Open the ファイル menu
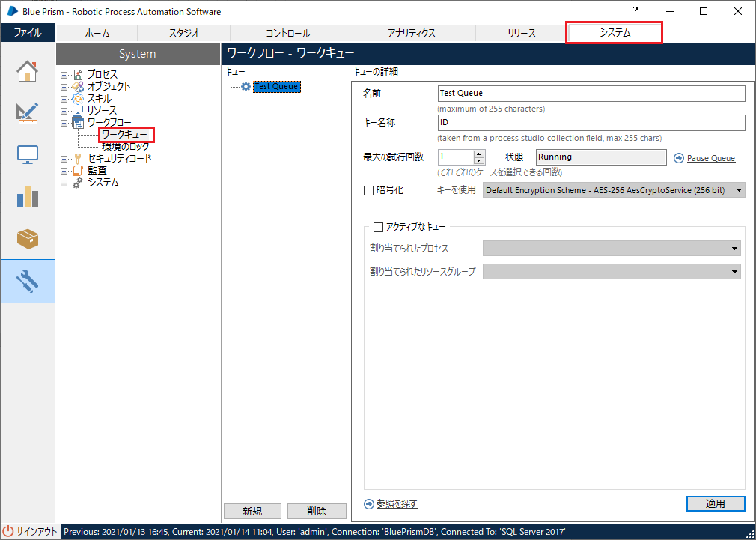756x540 pixels. coord(28,33)
